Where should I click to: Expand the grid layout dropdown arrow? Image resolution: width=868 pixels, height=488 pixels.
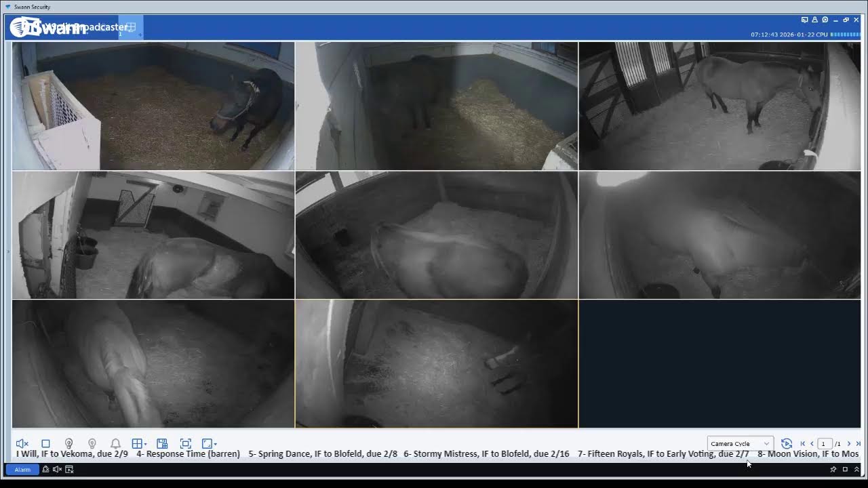pyautogui.click(x=145, y=444)
